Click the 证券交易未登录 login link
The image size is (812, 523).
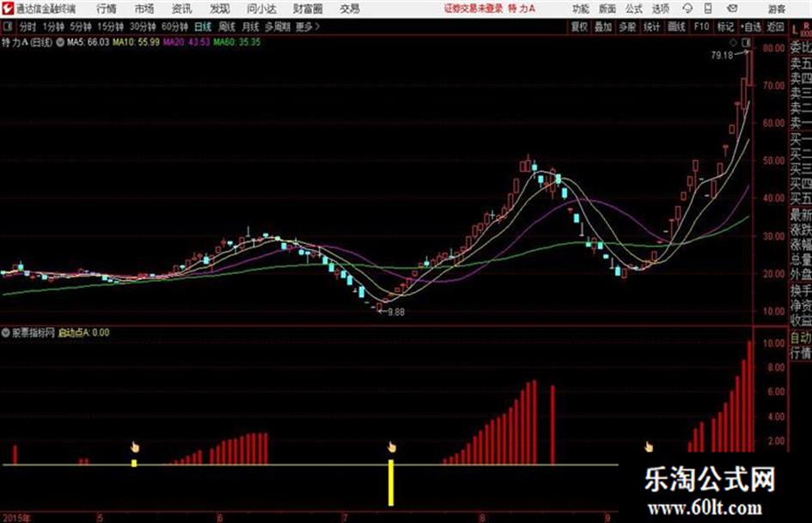(473, 9)
